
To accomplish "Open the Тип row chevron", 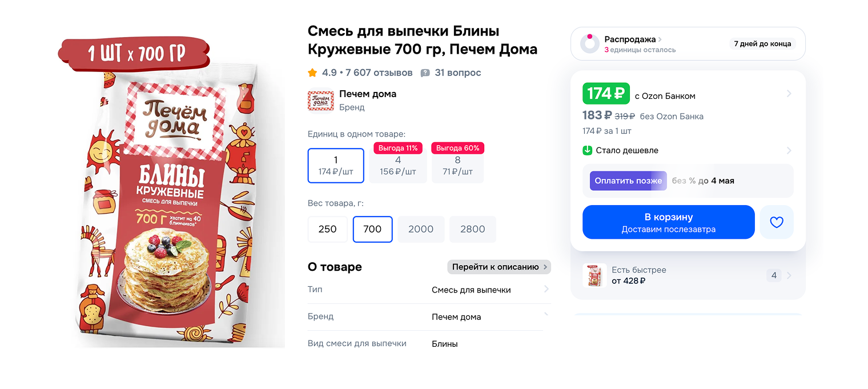I will (546, 289).
